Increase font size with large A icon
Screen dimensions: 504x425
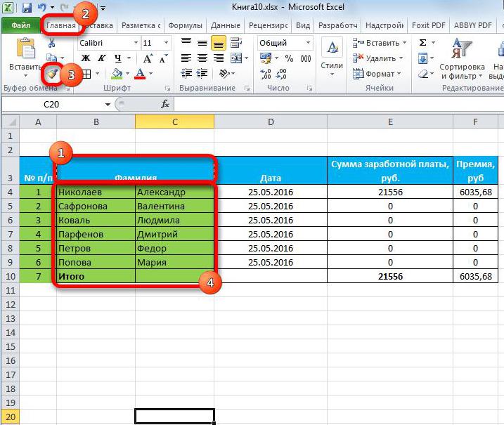[x=148, y=58]
